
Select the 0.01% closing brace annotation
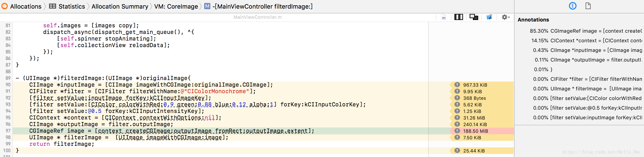543,69
